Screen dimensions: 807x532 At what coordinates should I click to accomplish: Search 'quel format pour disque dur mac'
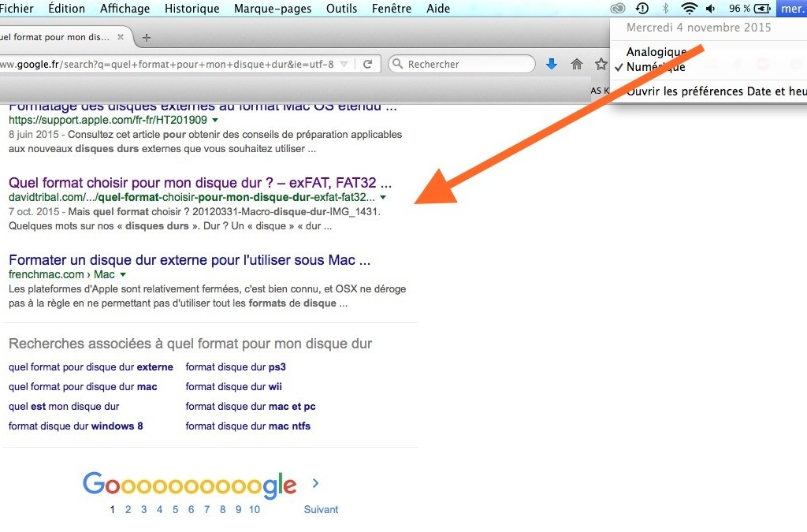pos(83,386)
